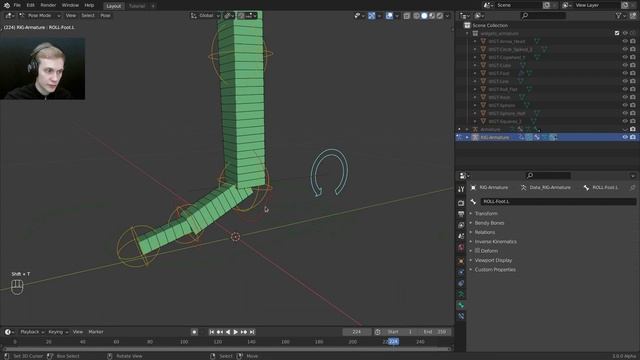The image size is (640, 360).
Task: Click the bone name field ROLL-Foot.L
Action: click(558, 201)
